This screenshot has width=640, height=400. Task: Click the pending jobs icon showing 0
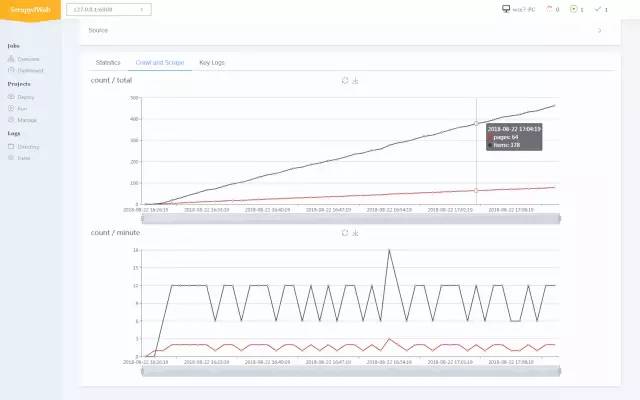pos(549,9)
